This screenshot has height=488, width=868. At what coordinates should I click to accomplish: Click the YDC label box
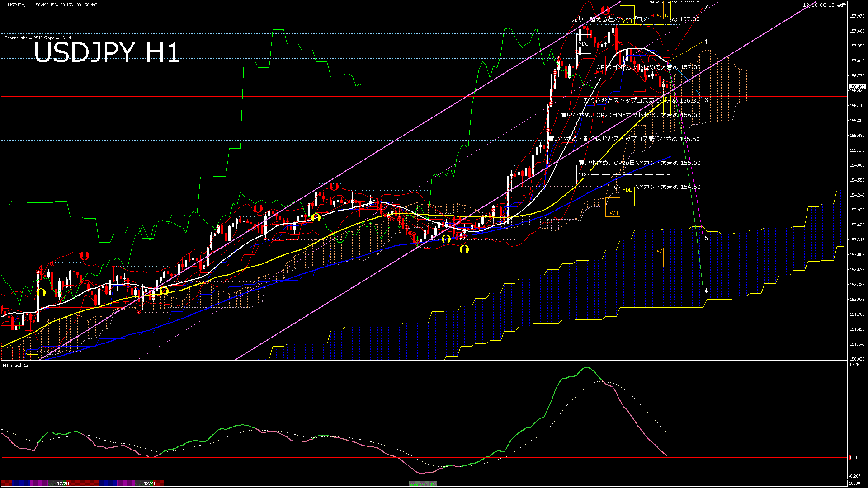point(584,44)
